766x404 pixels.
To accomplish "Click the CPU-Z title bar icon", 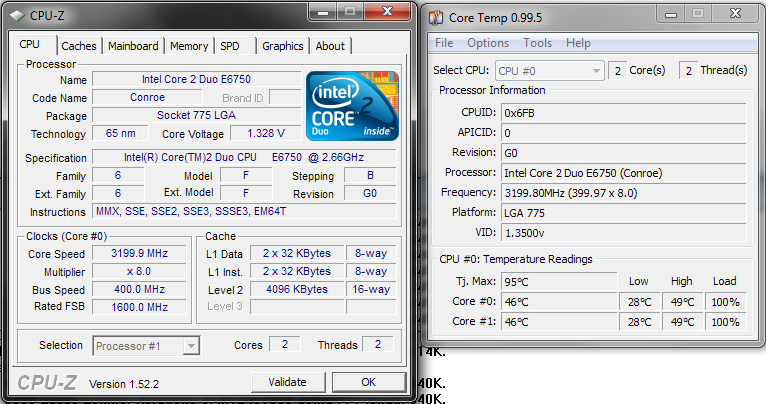I will point(18,14).
